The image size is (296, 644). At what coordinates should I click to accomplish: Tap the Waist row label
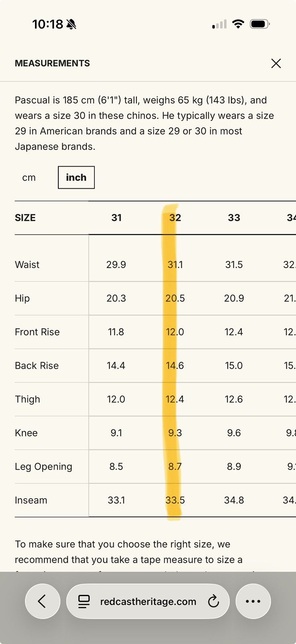(27, 264)
